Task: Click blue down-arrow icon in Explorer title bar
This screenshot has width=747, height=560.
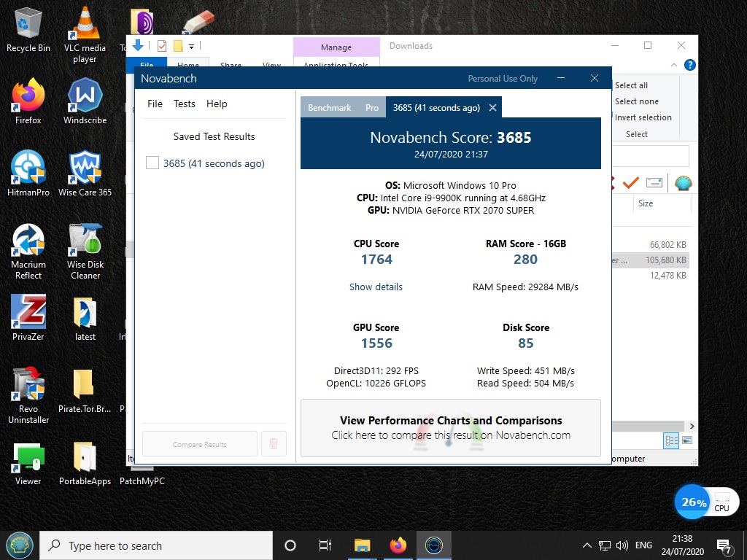Action: pyautogui.click(x=138, y=45)
